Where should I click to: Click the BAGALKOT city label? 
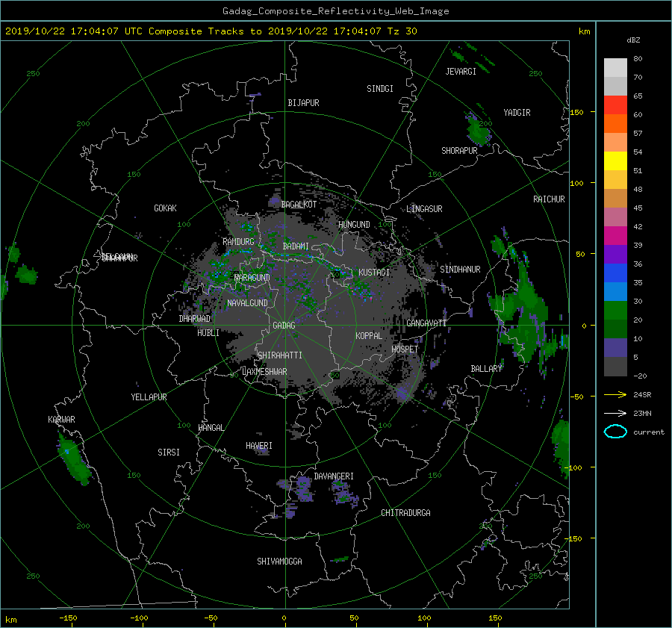(299, 205)
